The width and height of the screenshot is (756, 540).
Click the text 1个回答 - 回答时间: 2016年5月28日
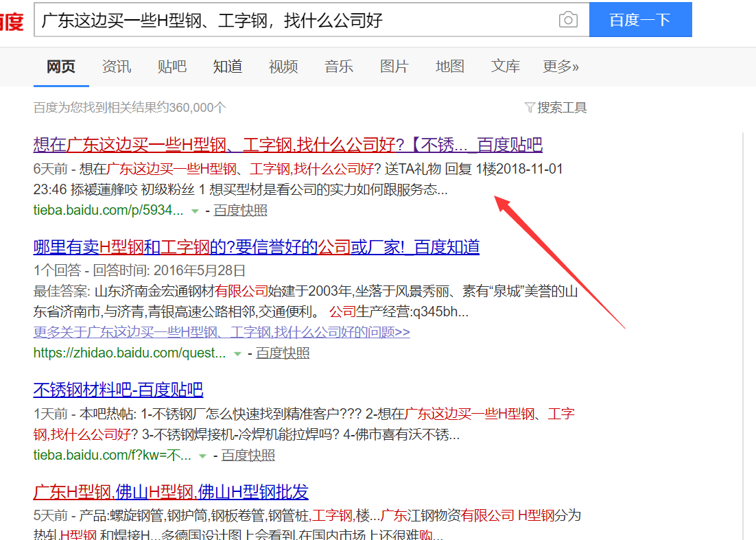139,270
